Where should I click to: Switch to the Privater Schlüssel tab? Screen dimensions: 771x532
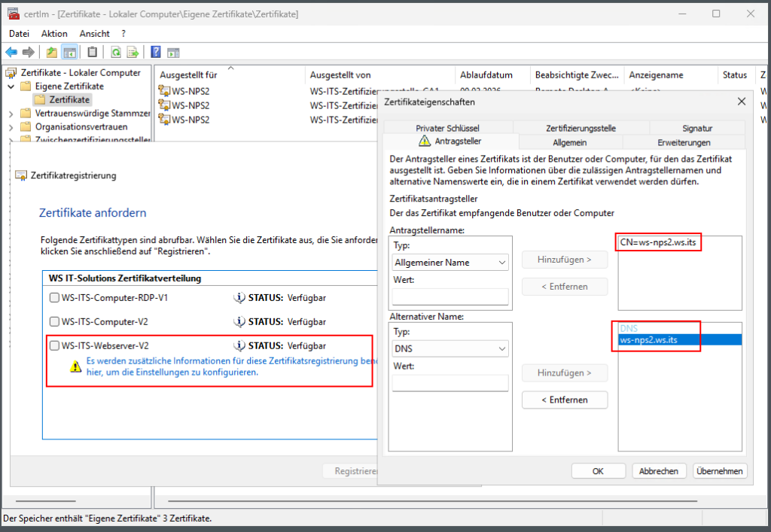[x=447, y=128]
